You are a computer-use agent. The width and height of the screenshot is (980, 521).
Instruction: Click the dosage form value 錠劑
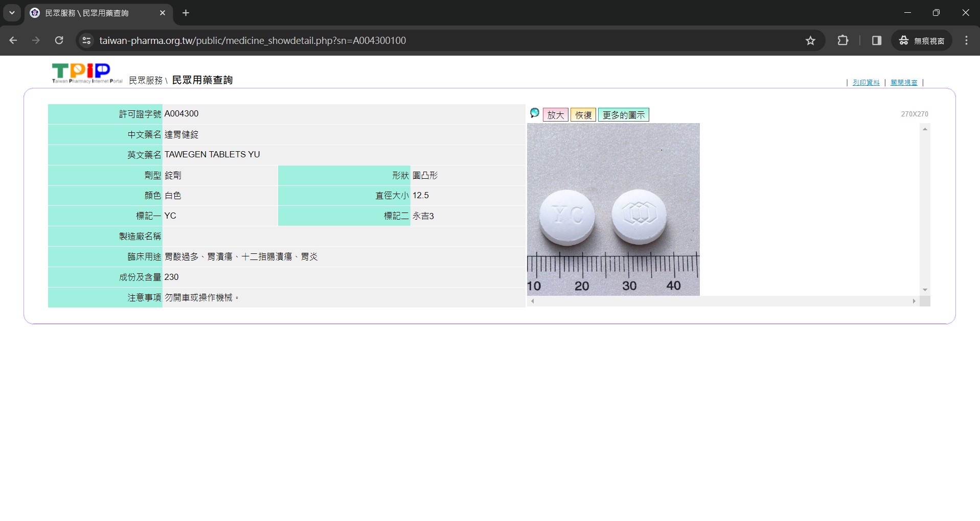tap(173, 175)
